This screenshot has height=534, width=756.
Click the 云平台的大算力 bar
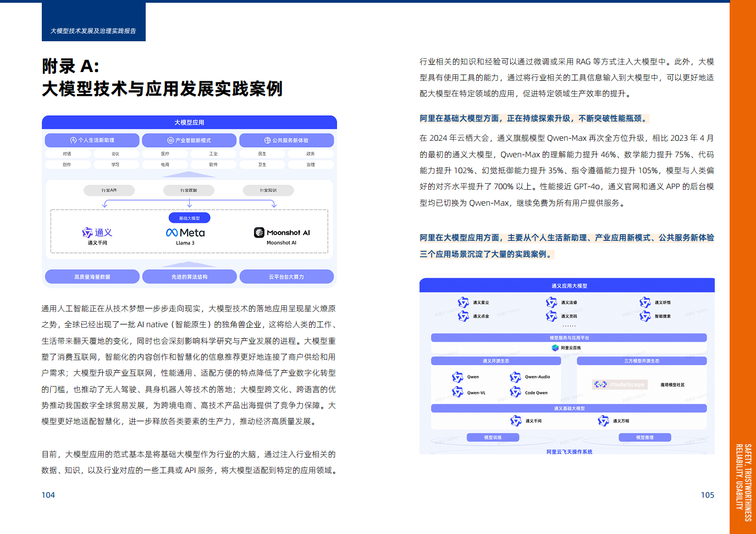tap(286, 277)
